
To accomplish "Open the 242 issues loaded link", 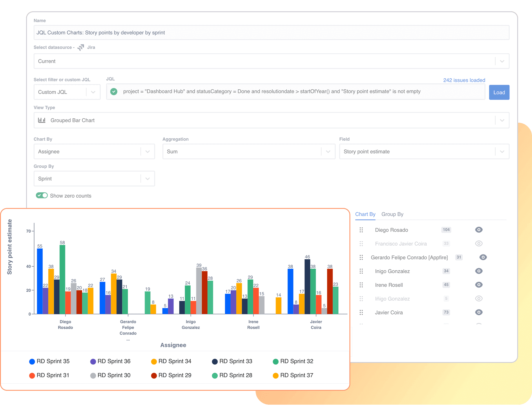I will pyautogui.click(x=464, y=80).
